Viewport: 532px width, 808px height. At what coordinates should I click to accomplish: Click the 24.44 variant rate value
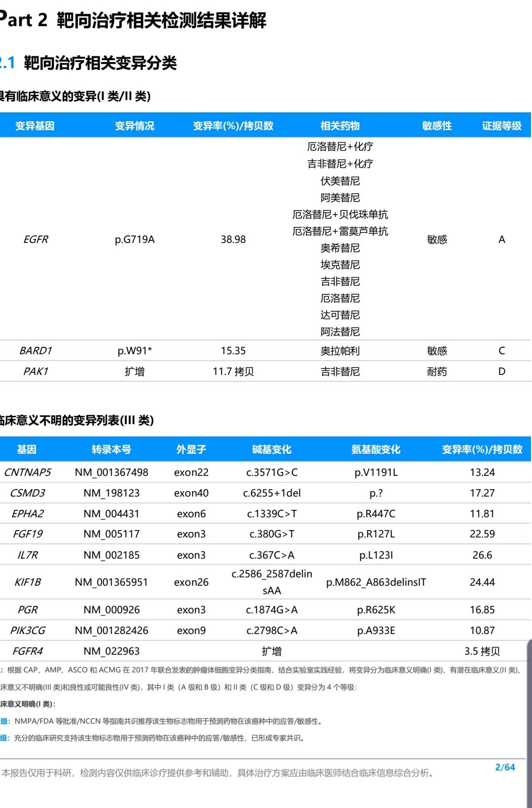(x=482, y=582)
